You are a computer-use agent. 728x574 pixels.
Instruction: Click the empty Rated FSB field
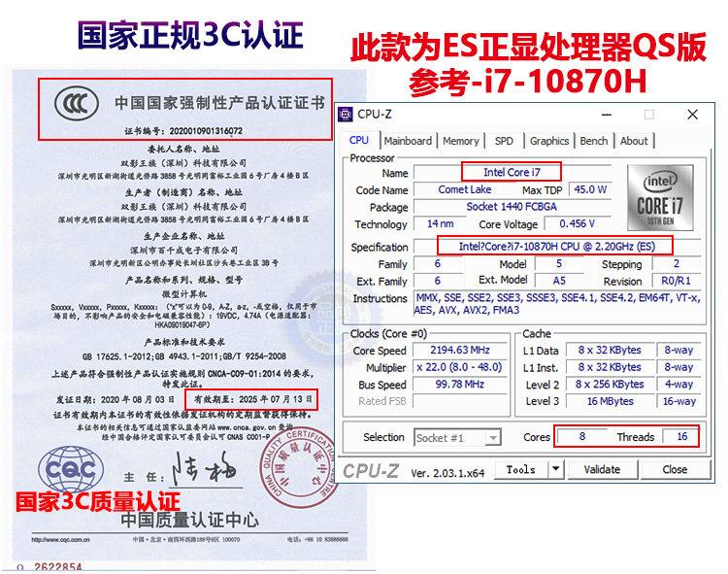(460, 401)
